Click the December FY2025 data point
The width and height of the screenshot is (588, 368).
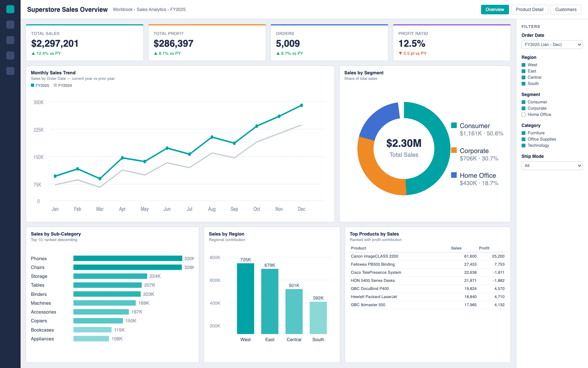pos(301,105)
